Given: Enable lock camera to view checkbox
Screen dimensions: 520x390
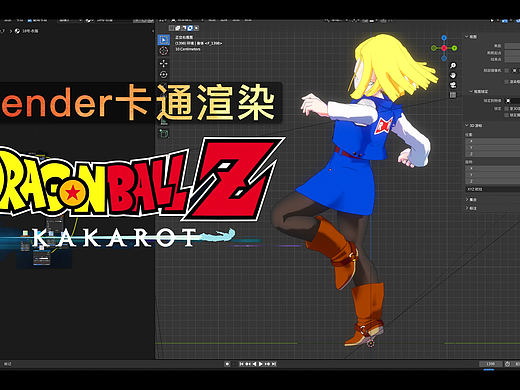Looking at the screenshot, I should (x=507, y=115).
